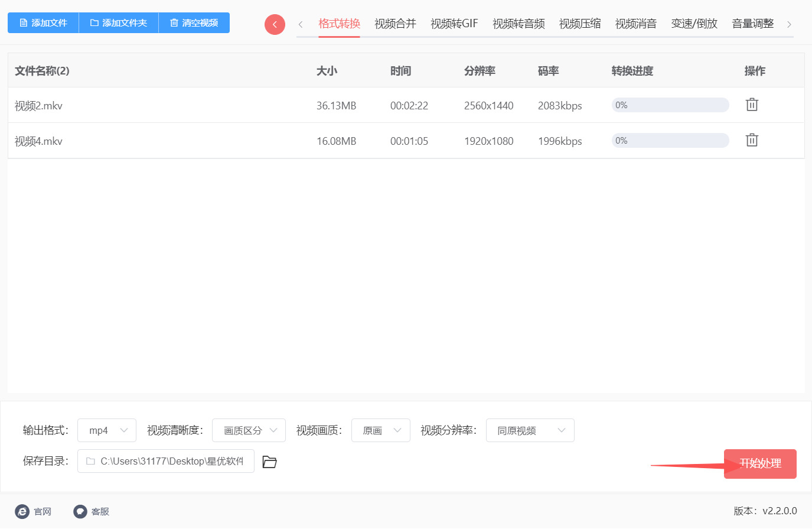Click the red circular back arrow button
Image resolution: width=812 pixels, height=529 pixels.
(275, 24)
